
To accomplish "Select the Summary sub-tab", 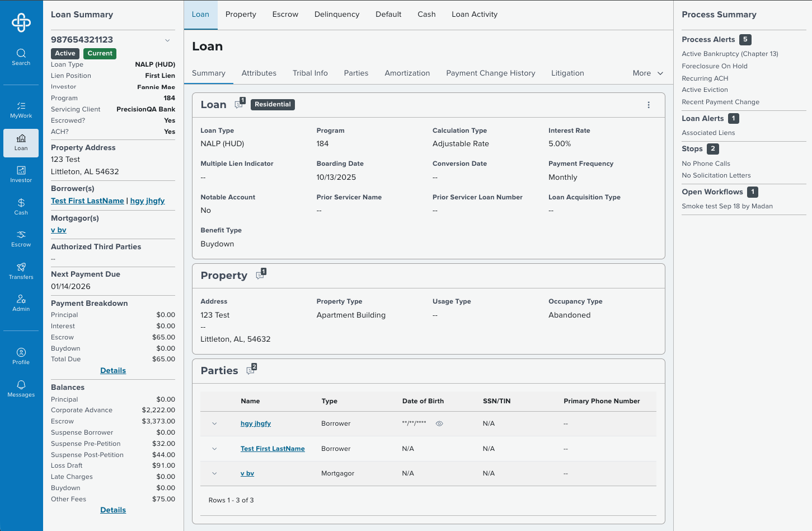I will coord(209,73).
